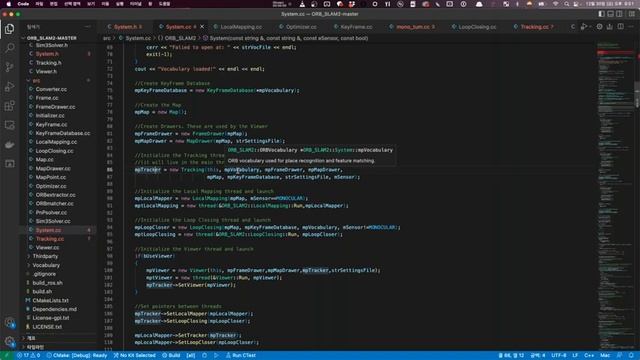Open CMakeLists.txt in the explorer tree
The image size is (640, 360).
50,300
